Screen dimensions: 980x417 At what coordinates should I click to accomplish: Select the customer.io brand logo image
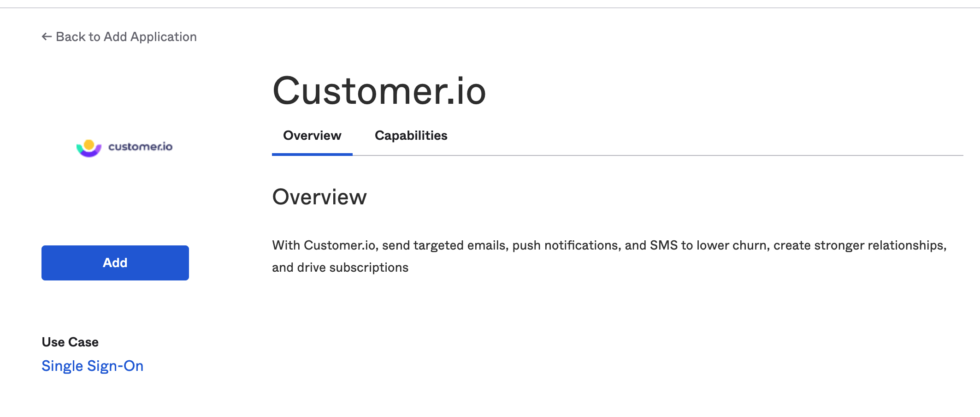(124, 147)
